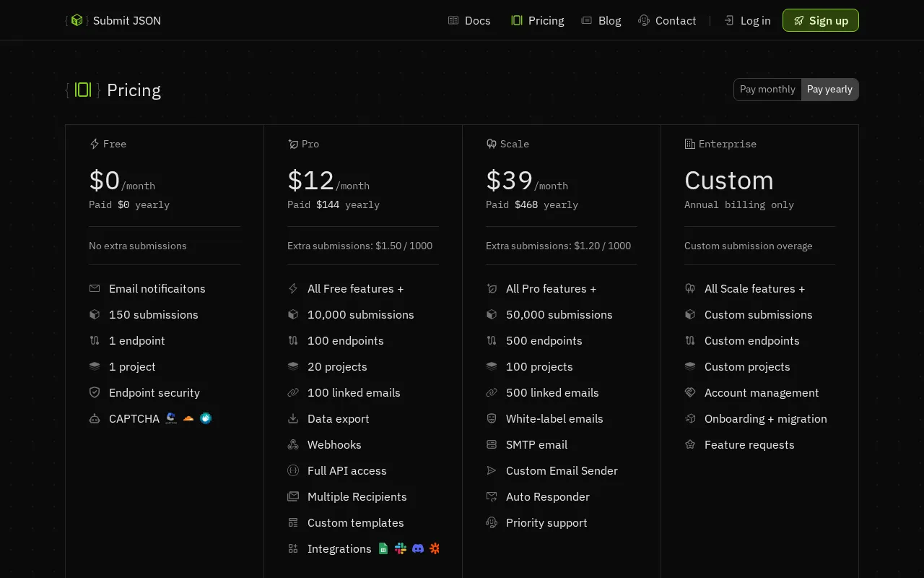Click the Full API access icon
924x578 pixels.
click(293, 470)
